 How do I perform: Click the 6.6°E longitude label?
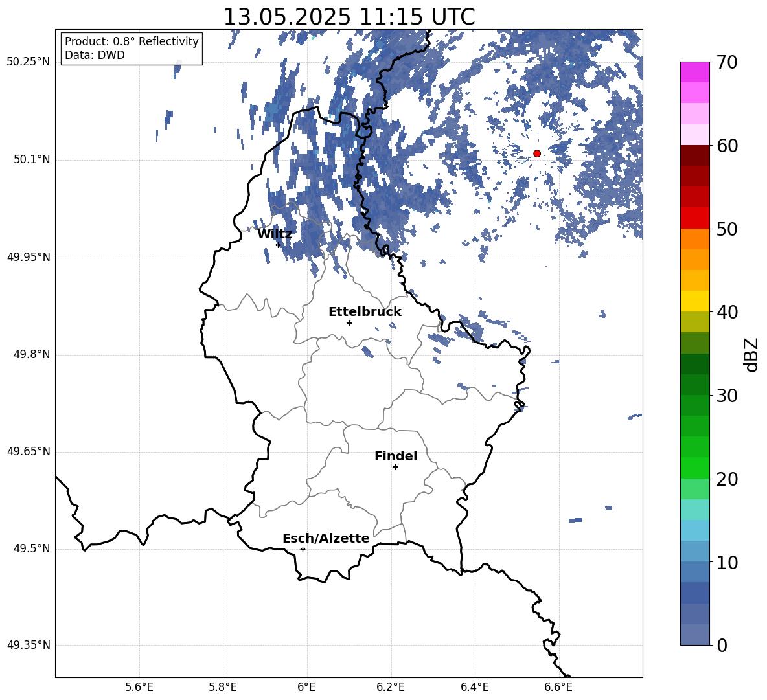(x=558, y=687)
